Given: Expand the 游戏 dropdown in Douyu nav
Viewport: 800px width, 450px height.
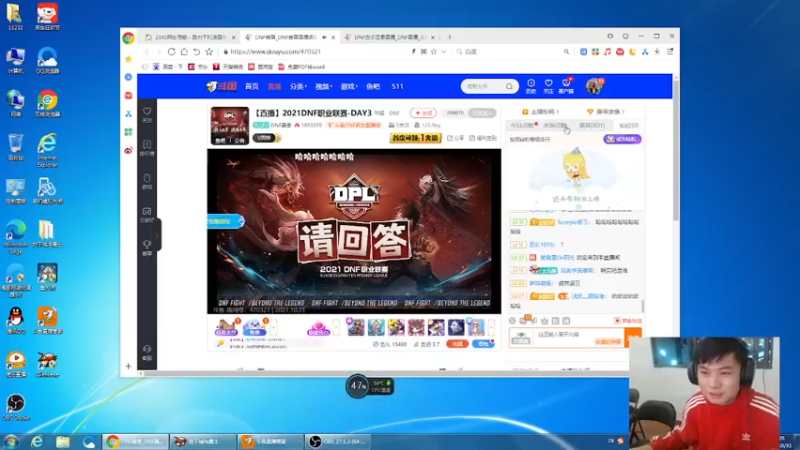Looking at the screenshot, I should click(349, 86).
